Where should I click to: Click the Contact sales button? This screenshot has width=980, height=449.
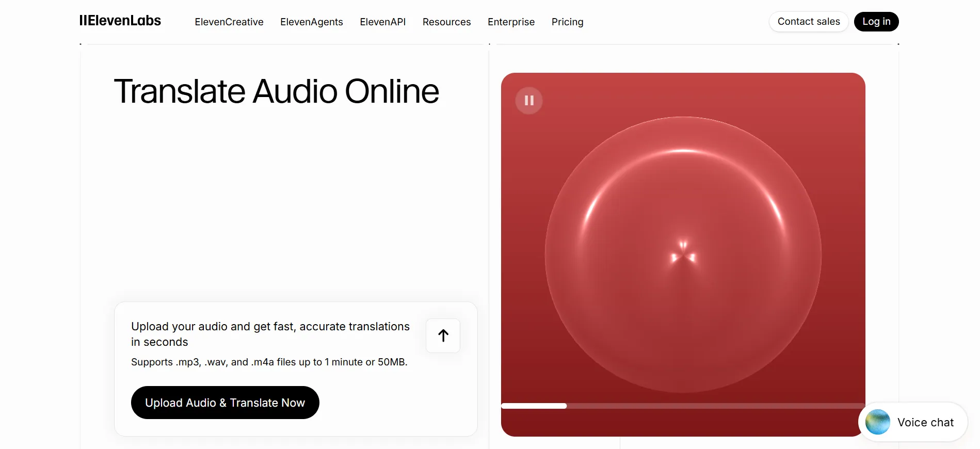(809, 22)
